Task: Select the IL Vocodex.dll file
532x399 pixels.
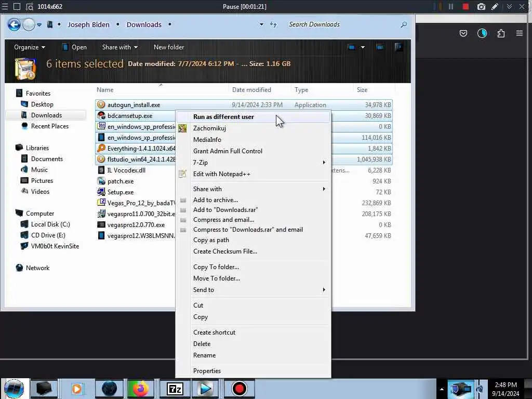Action: 126,170
